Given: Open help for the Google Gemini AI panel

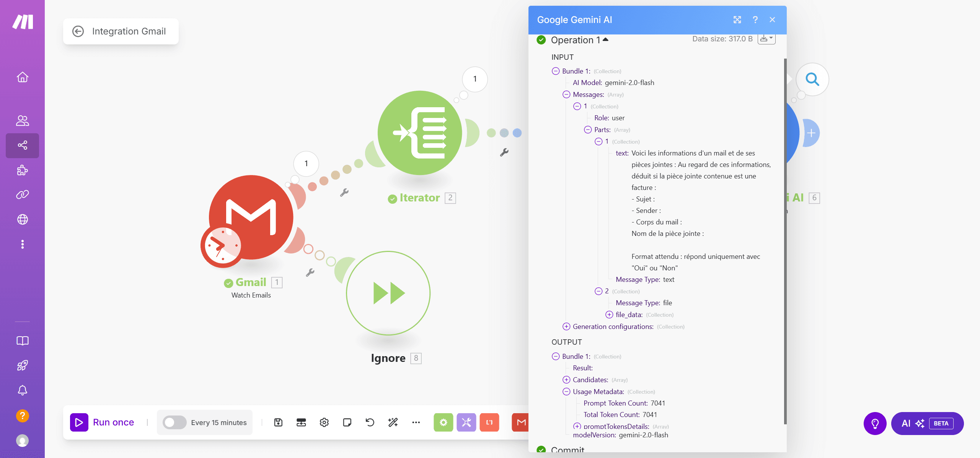Looking at the screenshot, I should coord(755,20).
